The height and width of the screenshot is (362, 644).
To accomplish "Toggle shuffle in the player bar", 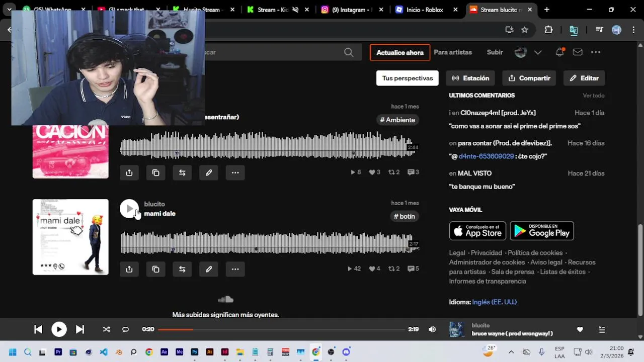I will coord(106,329).
